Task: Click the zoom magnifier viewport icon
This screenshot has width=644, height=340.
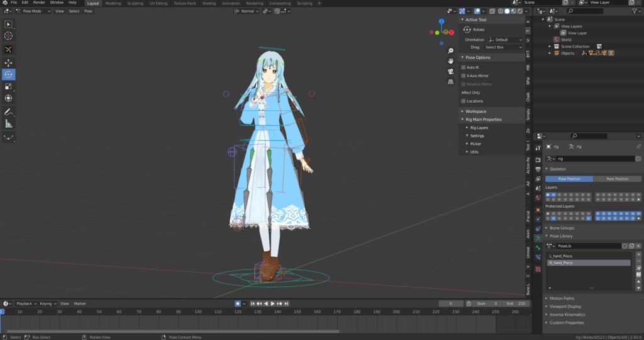Action: [x=450, y=50]
